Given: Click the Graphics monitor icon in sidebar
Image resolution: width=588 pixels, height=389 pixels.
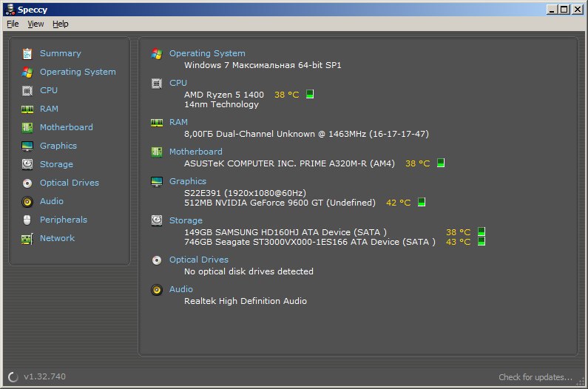Looking at the screenshot, I should pyautogui.click(x=27, y=146).
